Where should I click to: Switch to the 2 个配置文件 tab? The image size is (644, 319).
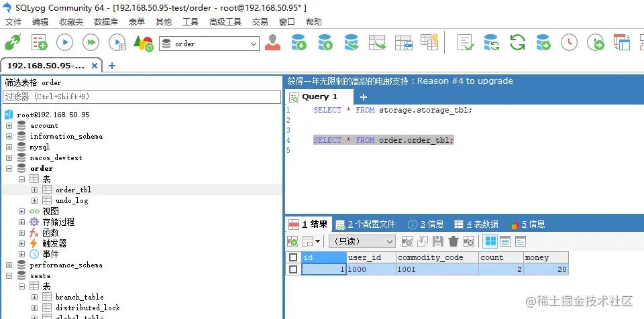(x=366, y=224)
